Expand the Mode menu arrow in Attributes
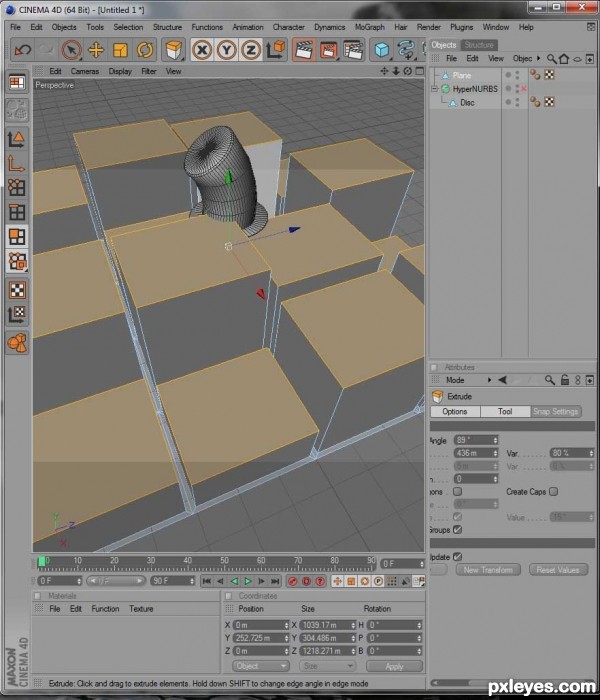This screenshot has width=600, height=700. (489, 380)
